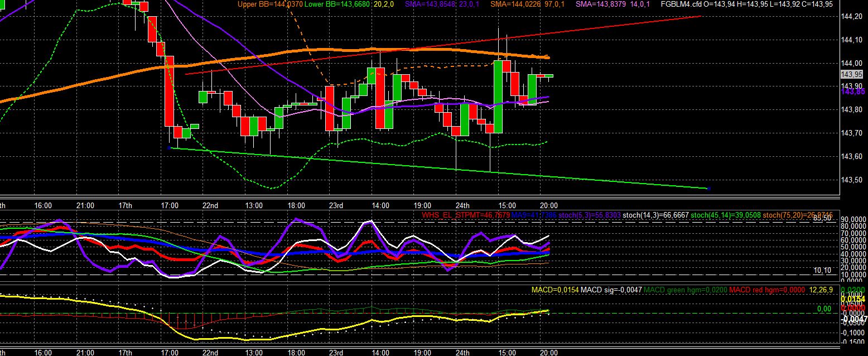
Task: Click the '144,10' price axis label
Action: point(851,40)
